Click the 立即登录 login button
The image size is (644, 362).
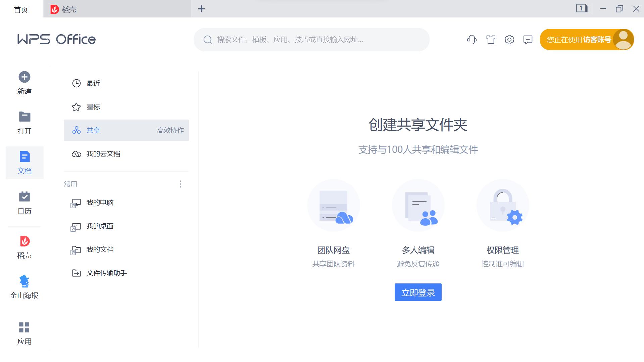pyautogui.click(x=418, y=292)
